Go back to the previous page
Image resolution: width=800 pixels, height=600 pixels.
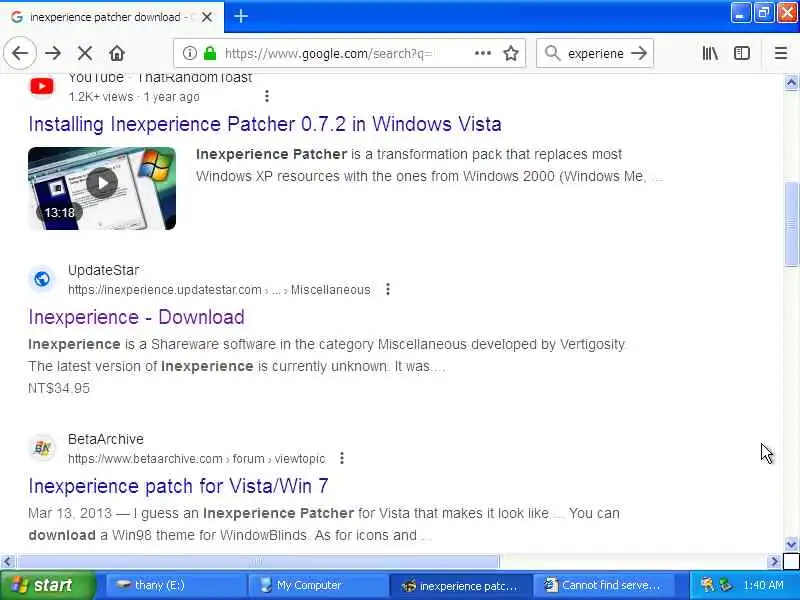coord(20,53)
